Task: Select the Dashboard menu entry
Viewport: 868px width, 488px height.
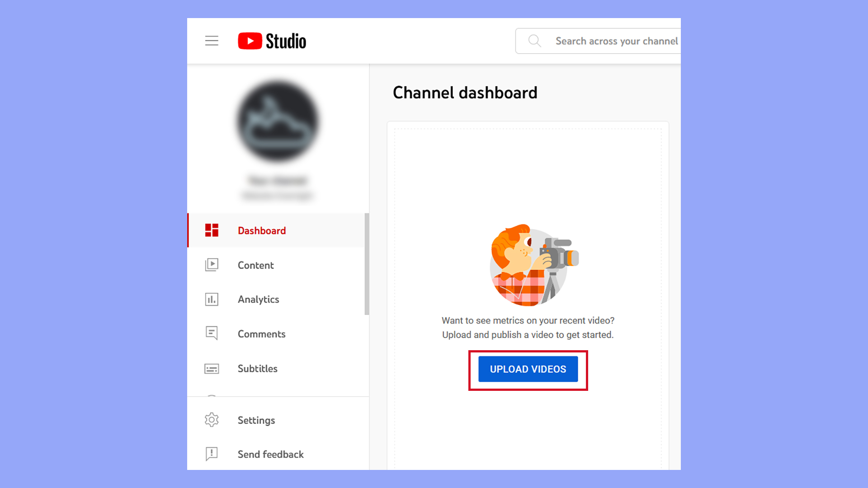Action: tap(262, 230)
